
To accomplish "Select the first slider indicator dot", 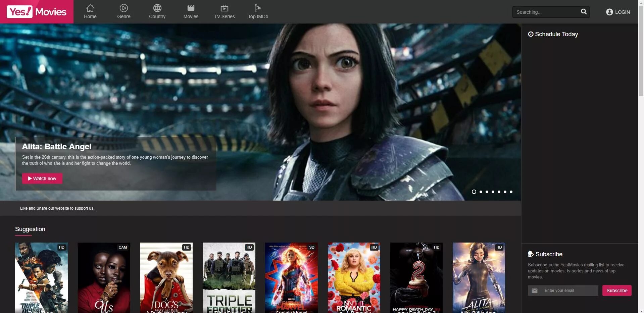I will tap(474, 192).
